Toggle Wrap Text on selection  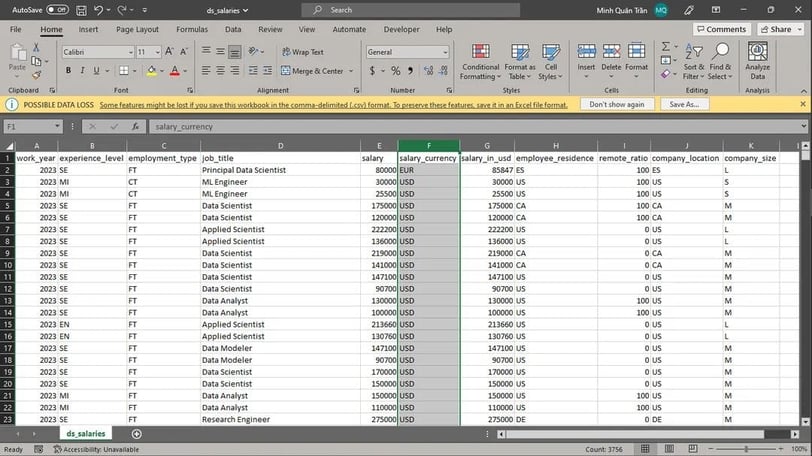(x=303, y=52)
